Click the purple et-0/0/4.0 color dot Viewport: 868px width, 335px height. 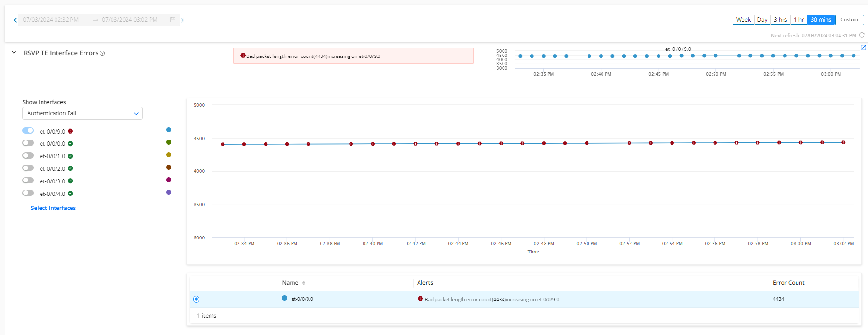click(168, 192)
